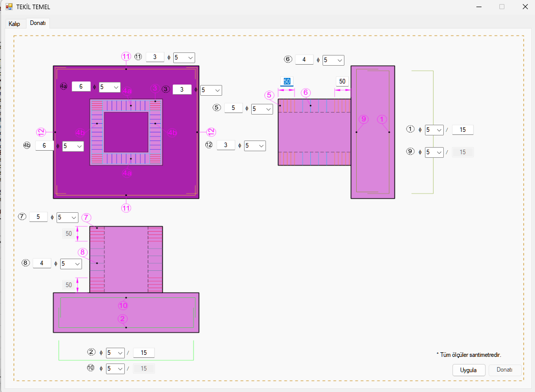535x392 pixels.
Task: Open the diameter dropdown for rebar 4a
Action: 110,87
